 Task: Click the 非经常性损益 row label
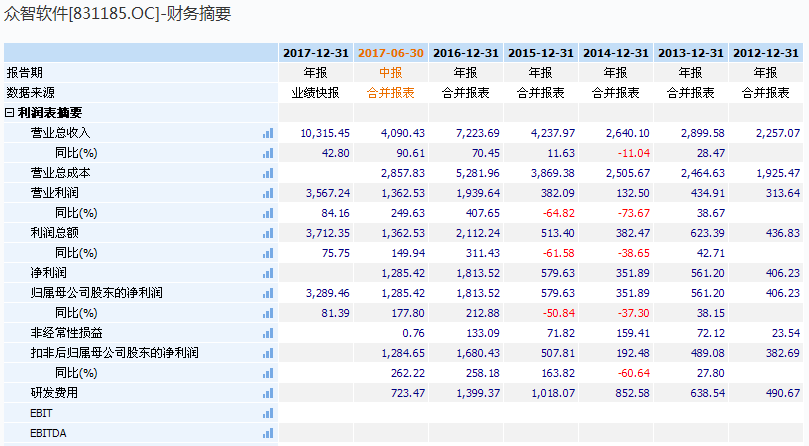[67, 333]
